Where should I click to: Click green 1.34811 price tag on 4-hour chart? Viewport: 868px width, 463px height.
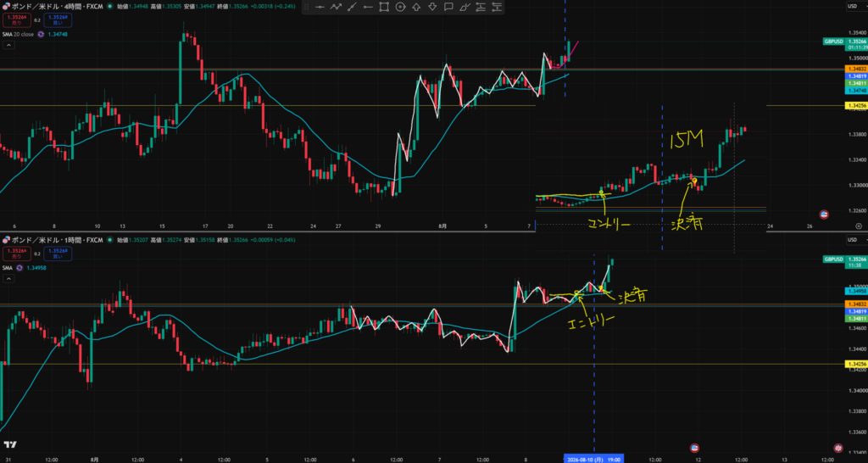click(x=856, y=83)
